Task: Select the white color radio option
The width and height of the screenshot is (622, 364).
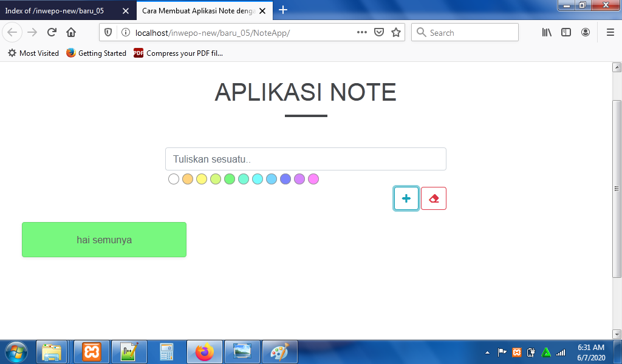Action: click(174, 179)
